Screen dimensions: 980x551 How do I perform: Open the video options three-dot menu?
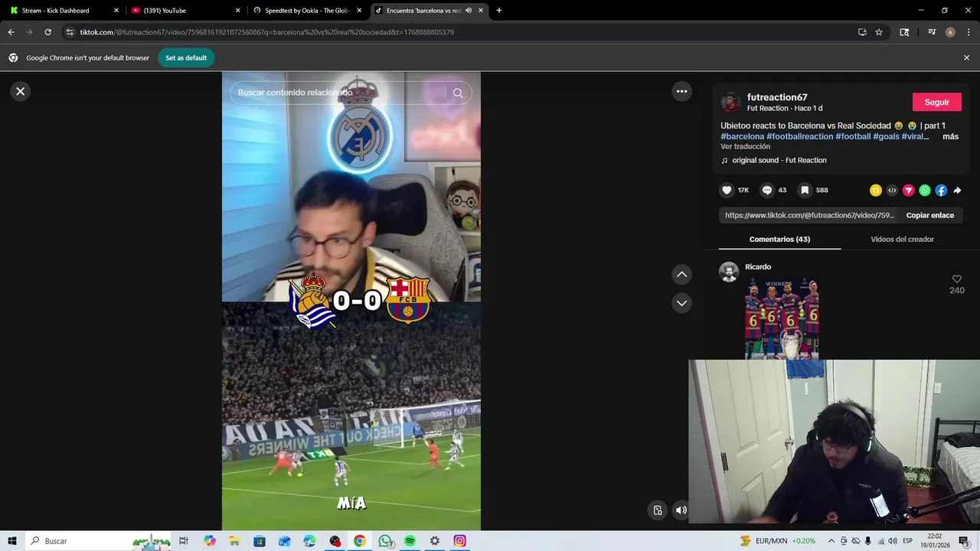click(x=681, y=91)
